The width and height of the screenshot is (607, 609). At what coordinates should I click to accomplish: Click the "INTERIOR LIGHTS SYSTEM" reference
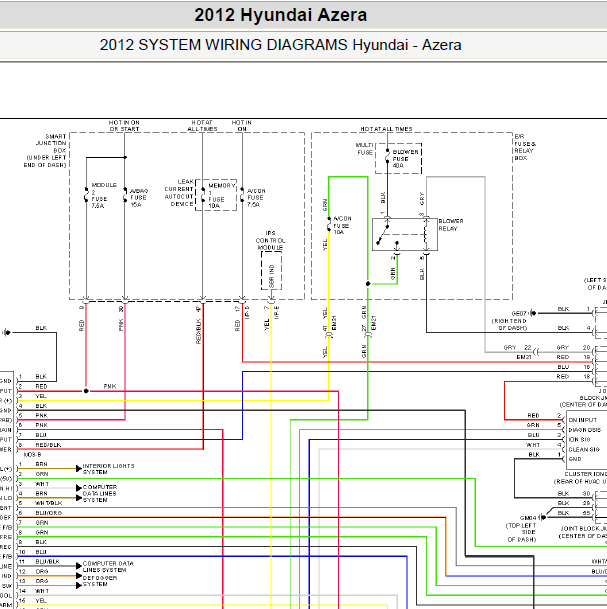click(x=108, y=469)
